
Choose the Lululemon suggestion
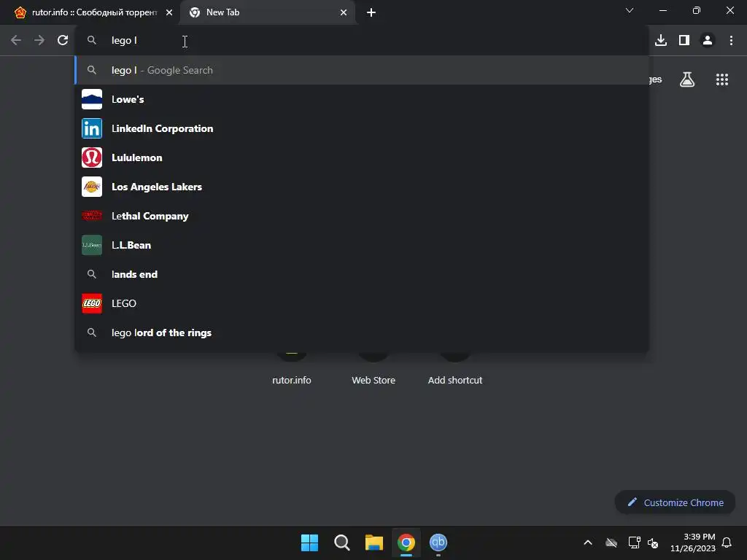pyautogui.click(x=362, y=157)
